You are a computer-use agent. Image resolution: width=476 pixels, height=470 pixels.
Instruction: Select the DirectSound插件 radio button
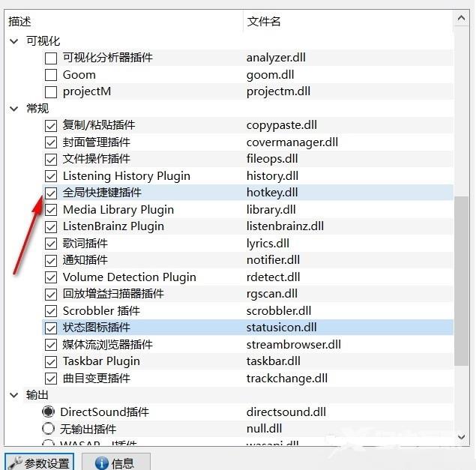coord(48,412)
